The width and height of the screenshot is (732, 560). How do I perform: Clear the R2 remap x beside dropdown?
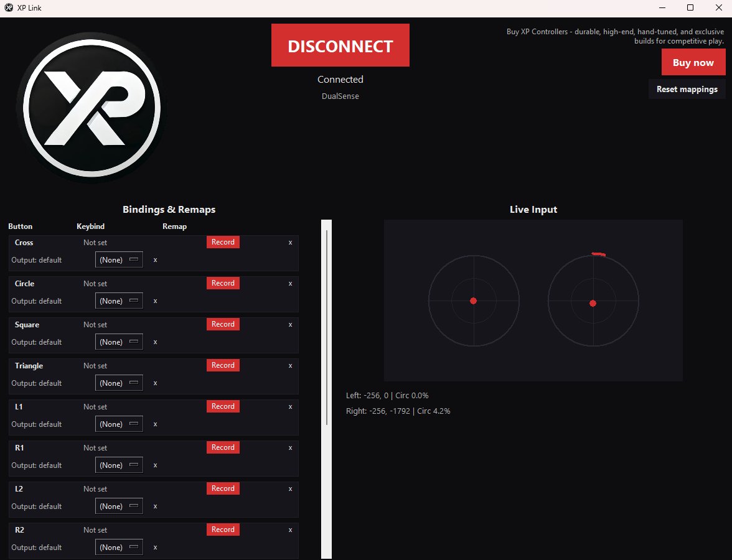tap(156, 548)
